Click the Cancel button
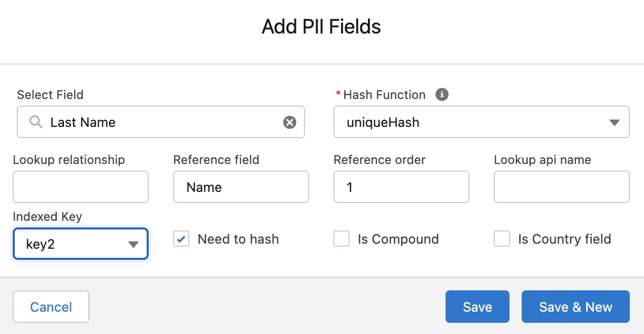Screen dimensions: 644x334 click(51, 307)
